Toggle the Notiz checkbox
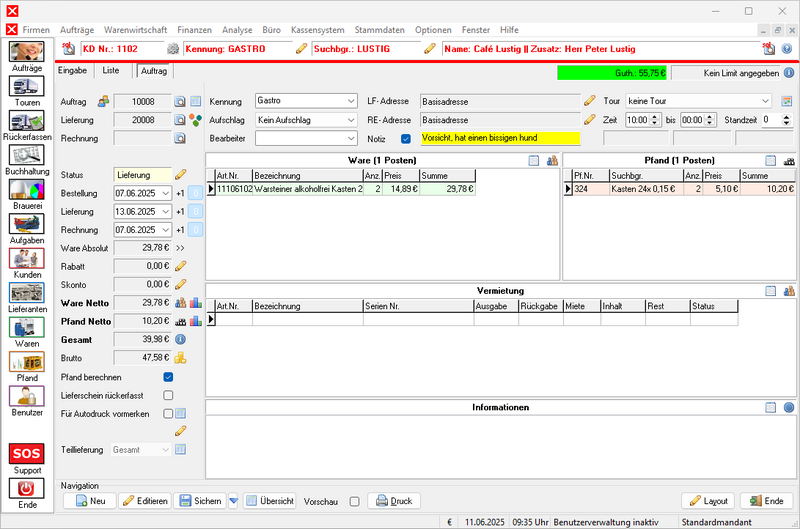The width and height of the screenshot is (800, 529). tap(405, 138)
